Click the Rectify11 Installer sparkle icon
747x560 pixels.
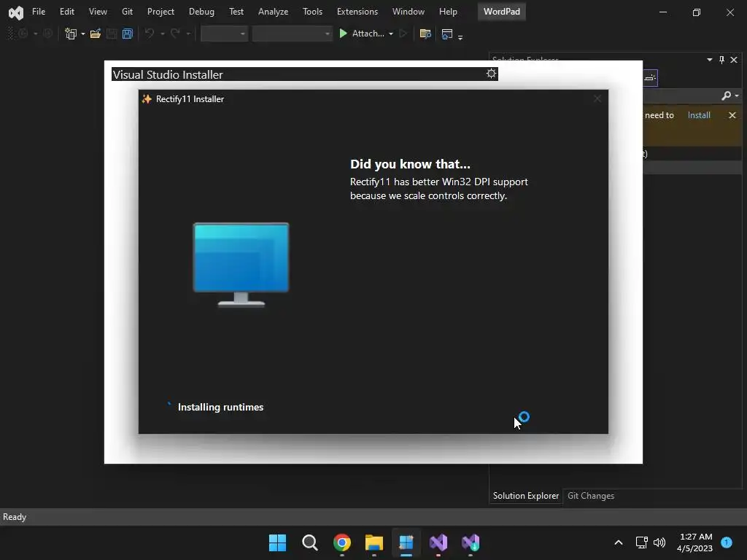[x=147, y=99]
